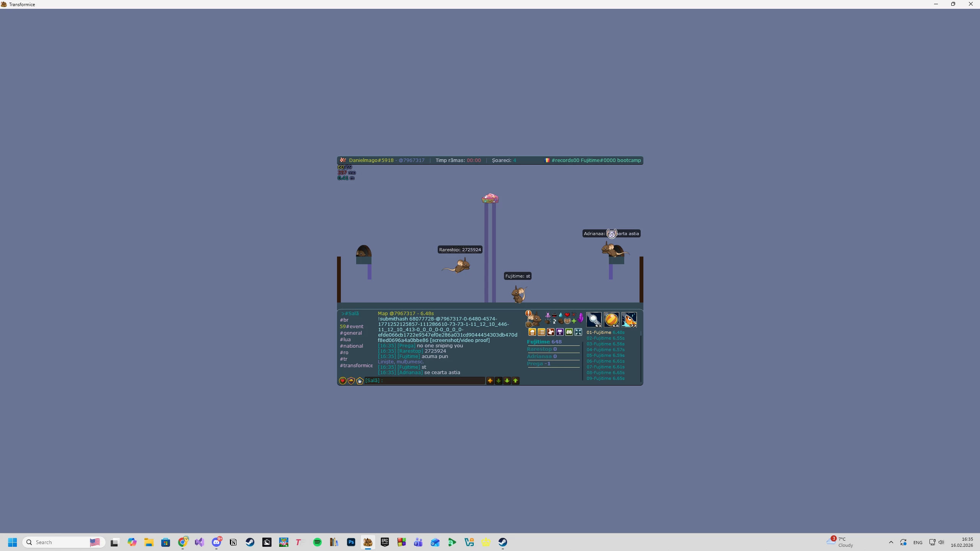The width and height of the screenshot is (980, 551).
Task: Open the yellow list menu icon
Action: tap(541, 332)
